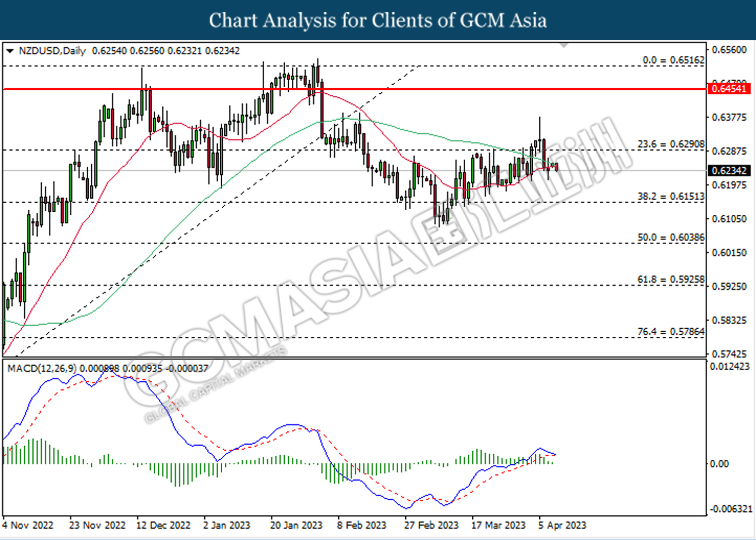Image resolution: width=756 pixels, height=540 pixels.
Task: Click the NZDUSD,Daily dropdown triangle
Action: (x=10, y=51)
